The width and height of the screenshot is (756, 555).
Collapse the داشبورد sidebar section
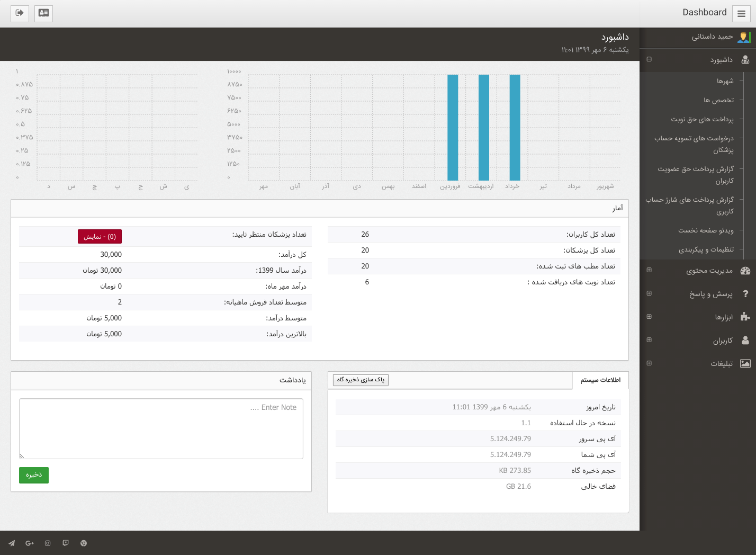649,59
